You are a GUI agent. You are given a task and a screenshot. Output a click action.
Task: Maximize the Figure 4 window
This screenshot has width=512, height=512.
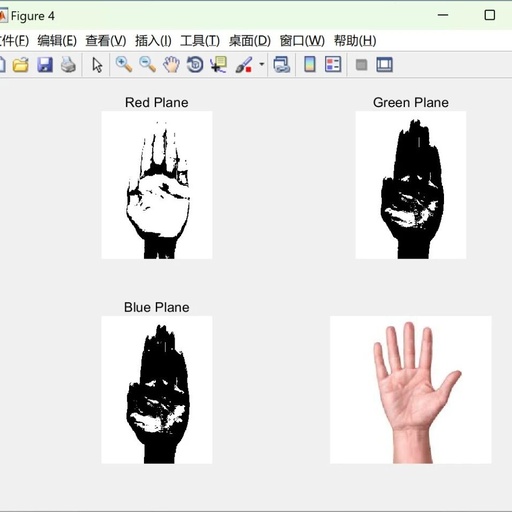tap(489, 15)
